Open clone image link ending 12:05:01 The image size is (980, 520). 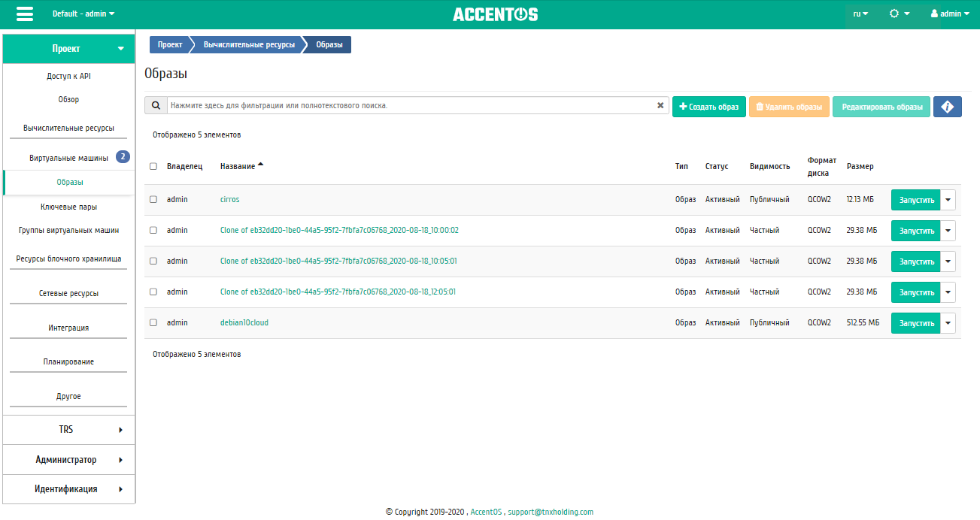point(338,292)
